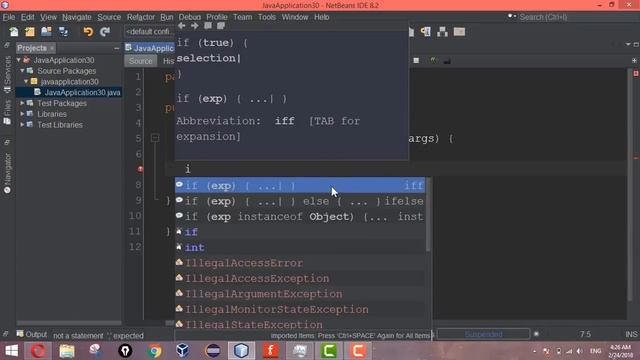Image resolution: width=640 pixels, height=360 pixels.
Task: Click the back arrow in documentation popup
Action: point(182,26)
